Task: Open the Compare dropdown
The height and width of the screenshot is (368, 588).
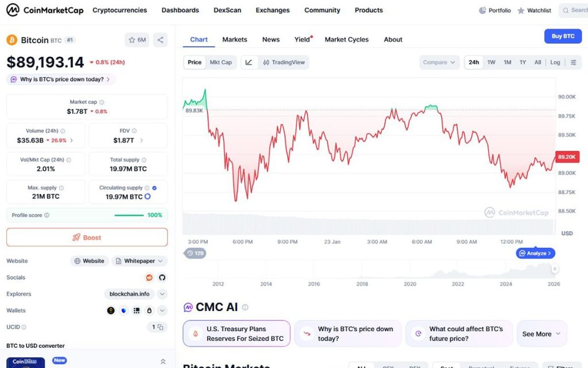Action: pos(439,63)
